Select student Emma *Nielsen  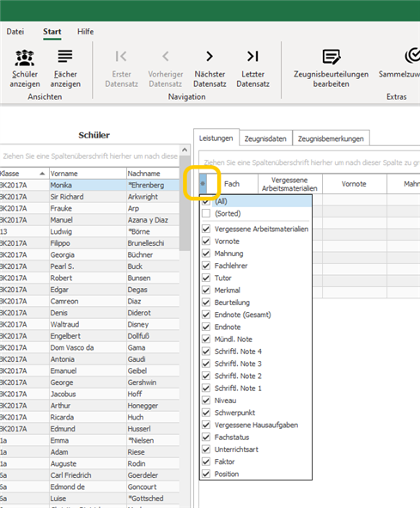pyautogui.click(x=89, y=440)
